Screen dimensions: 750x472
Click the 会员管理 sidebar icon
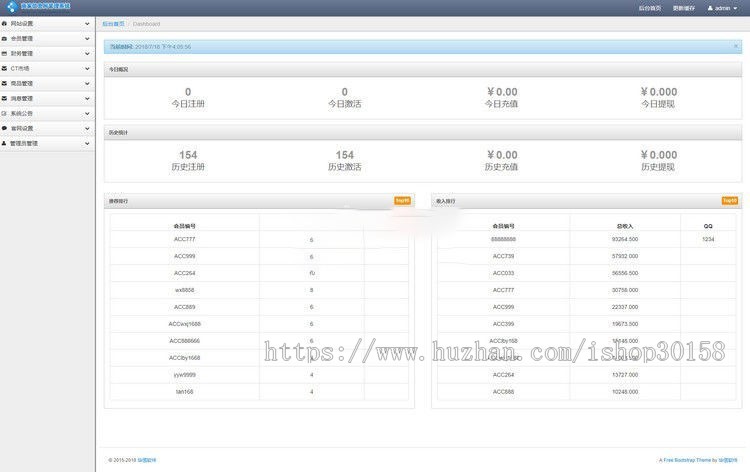(x=4, y=38)
